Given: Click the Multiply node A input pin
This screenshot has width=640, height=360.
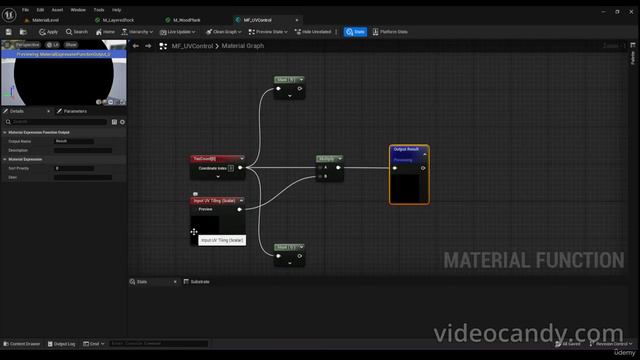Looking at the screenshot, I should (320, 168).
